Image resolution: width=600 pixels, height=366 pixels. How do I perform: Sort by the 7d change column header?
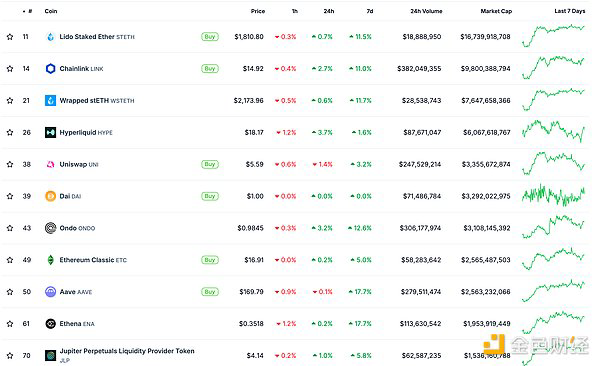pyautogui.click(x=370, y=11)
